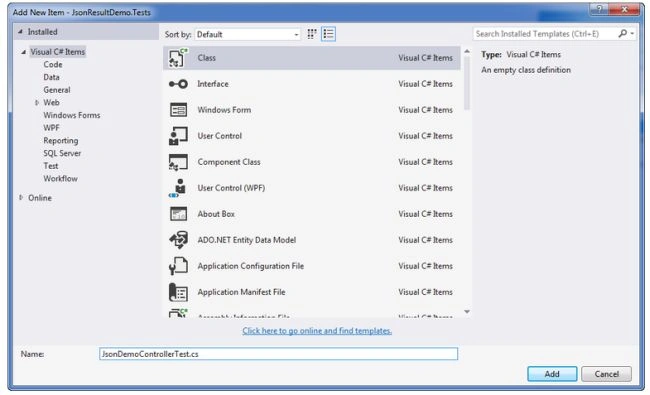Select the User Control (WPF) icon
This screenshot has height=395, width=650.
(178, 188)
